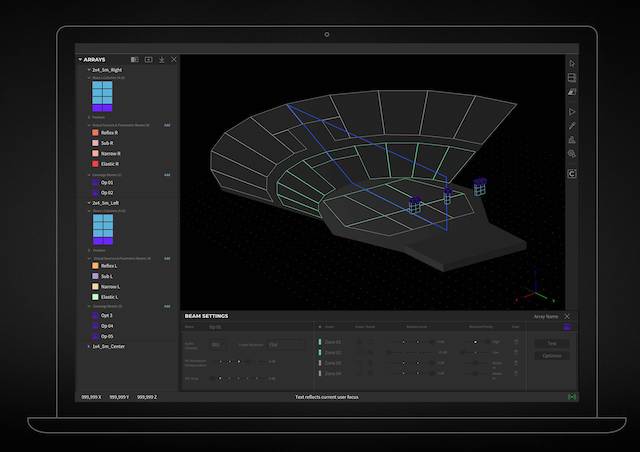Collapse the 2x4_Sm_Right array tree node
This screenshot has width=640, height=452.
pos(89,70)
